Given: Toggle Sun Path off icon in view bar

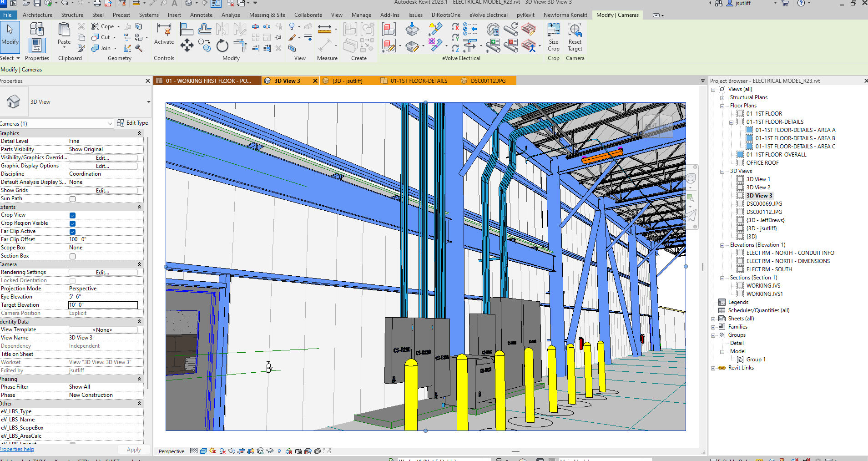Looking at the screenshot, I should tap(213, 451).
